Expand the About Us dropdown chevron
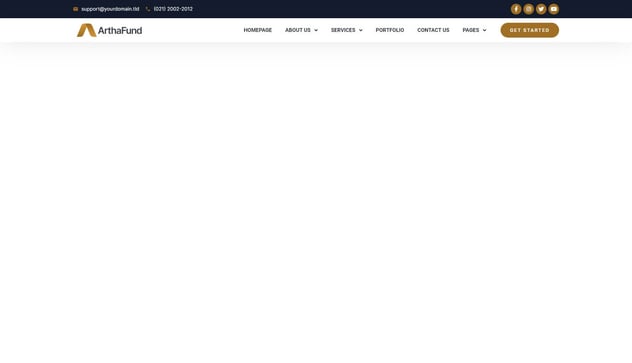The height and width of the screenshot is (363, 632). (x=316, y=30)
